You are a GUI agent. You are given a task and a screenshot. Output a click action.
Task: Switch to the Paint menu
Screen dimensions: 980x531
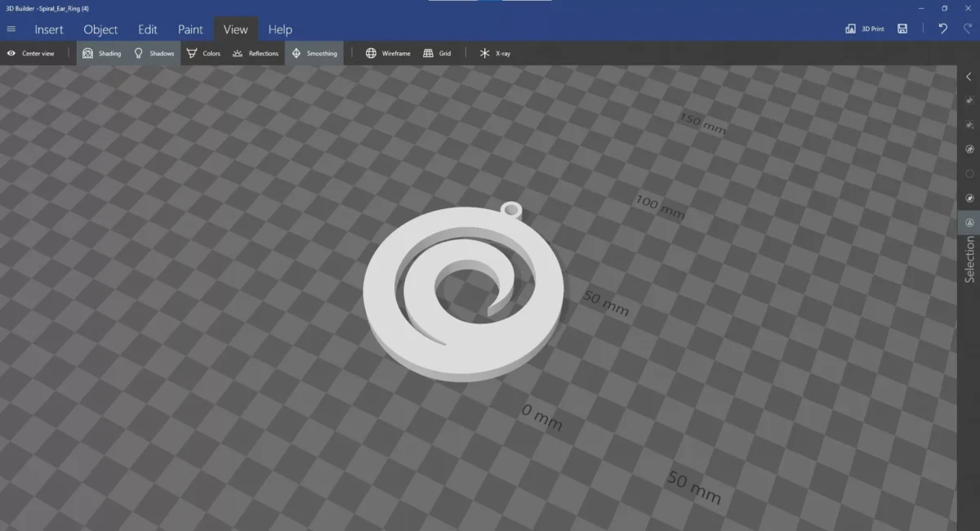pyautogui.click(x=190, y=29)
